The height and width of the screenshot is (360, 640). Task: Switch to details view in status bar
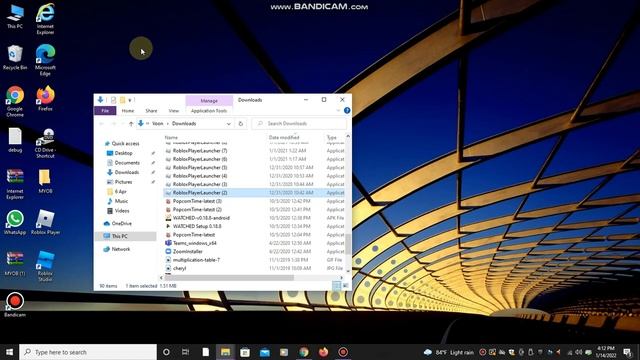click(336, 286)
